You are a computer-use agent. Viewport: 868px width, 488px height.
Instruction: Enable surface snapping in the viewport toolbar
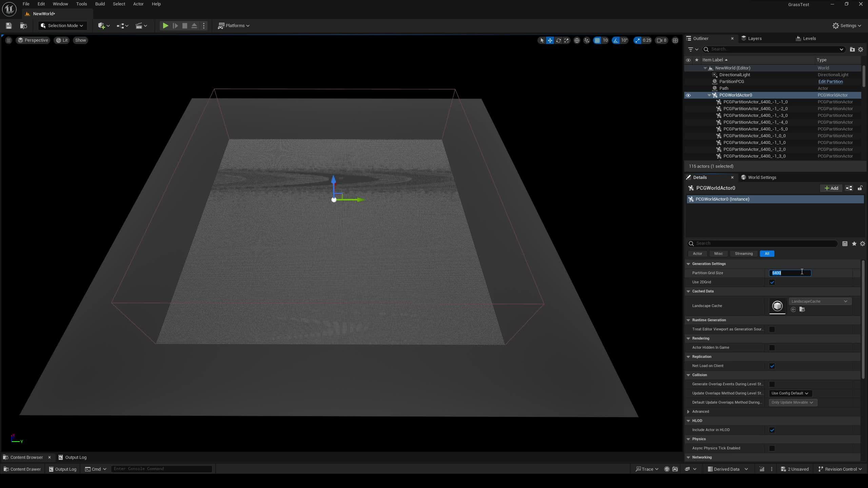click(587, 40)
